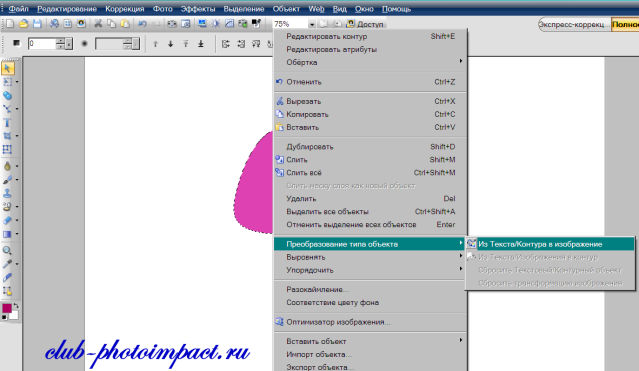Swap foreground and background colors

point(16,305)
